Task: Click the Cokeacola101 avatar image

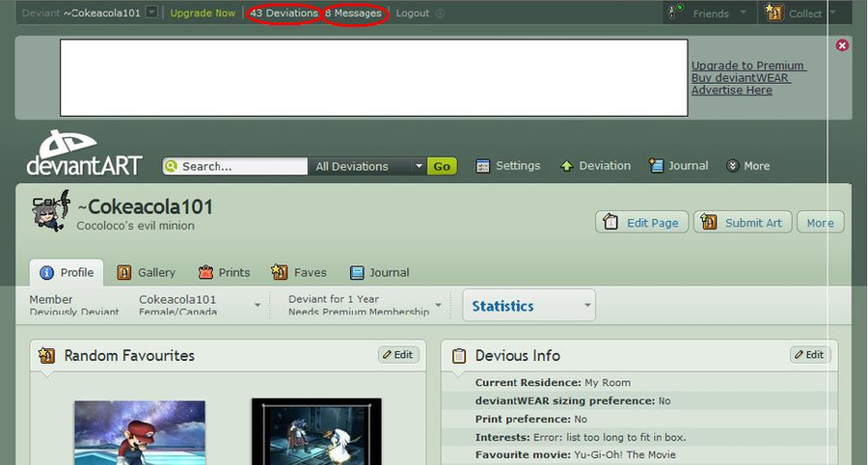Action: pos(51,211)
